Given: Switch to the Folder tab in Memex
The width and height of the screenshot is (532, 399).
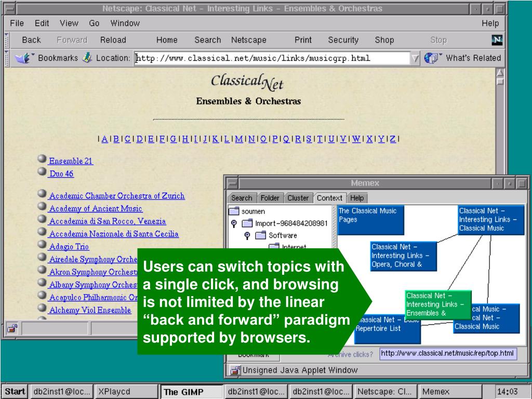Looking at the screenshot, I should [270, 198].
